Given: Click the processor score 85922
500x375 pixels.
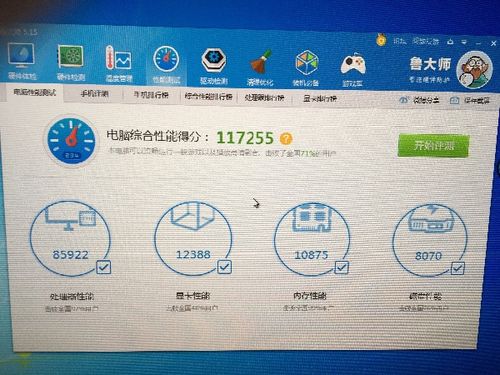Looking at the screenshot, I should click(71, 255).
